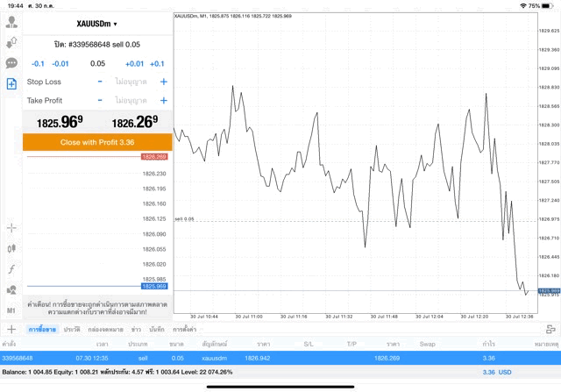The width and height of the screenshot is (561, 392).
Task: Decrease Take Profit with minus
Action: [100, 100]
